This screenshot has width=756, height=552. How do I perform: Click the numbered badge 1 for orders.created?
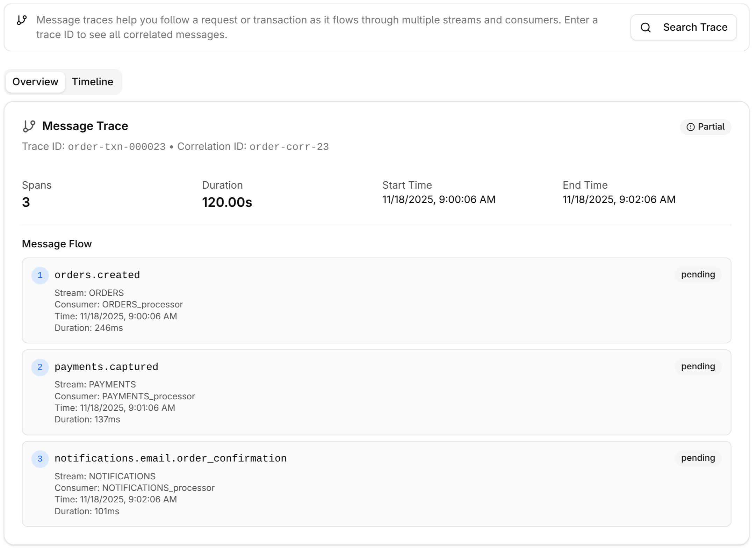(x=40, y=275)
